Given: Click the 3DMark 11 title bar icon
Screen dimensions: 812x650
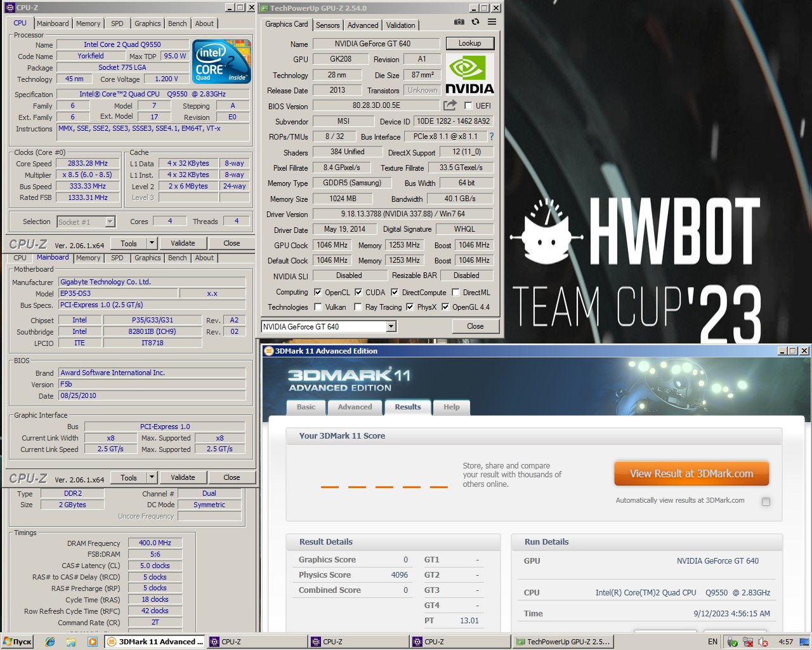Looking at the screenshot, I should click(x=269, y=350).
